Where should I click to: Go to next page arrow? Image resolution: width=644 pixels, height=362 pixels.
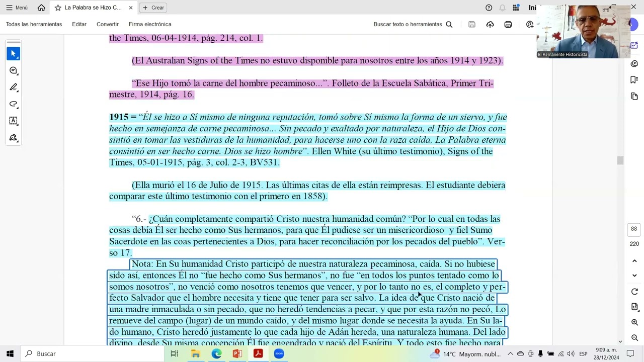tap(634, 276)
